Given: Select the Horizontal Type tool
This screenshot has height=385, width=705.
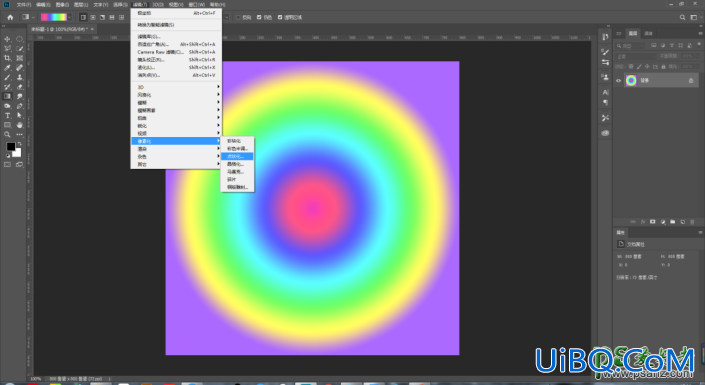Looking at the screenshot, I should [x=7, y=116].
